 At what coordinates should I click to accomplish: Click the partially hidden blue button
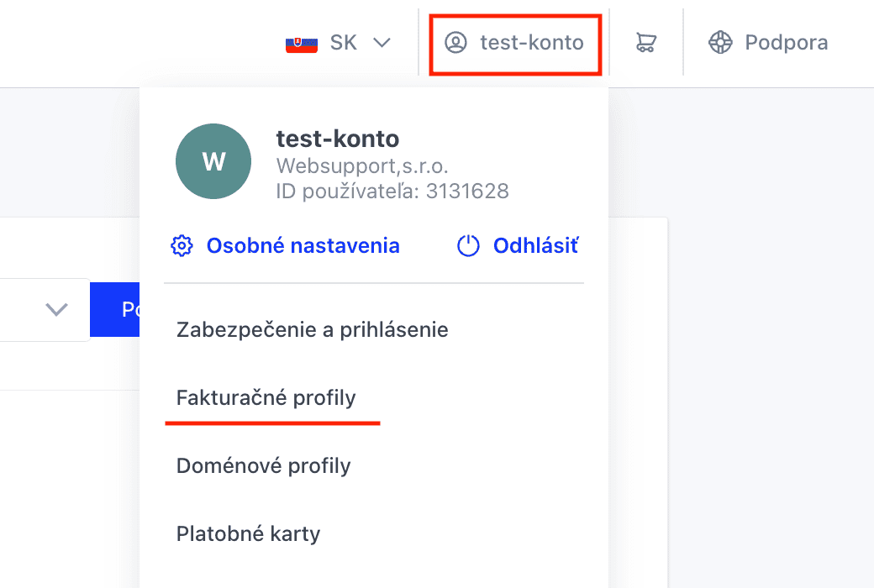click(x=115, y=309)
